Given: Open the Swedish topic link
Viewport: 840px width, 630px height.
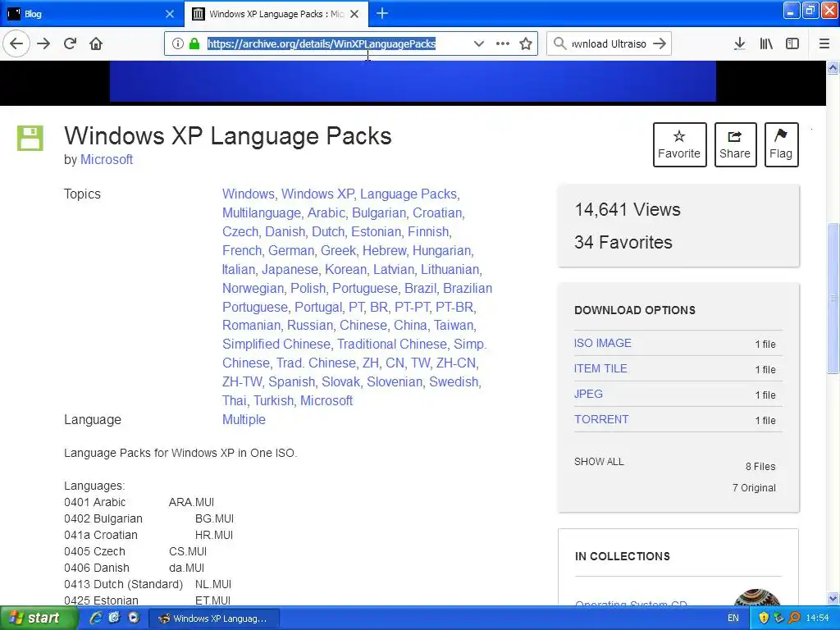Looking at the screenshot, I should (453, 381).
